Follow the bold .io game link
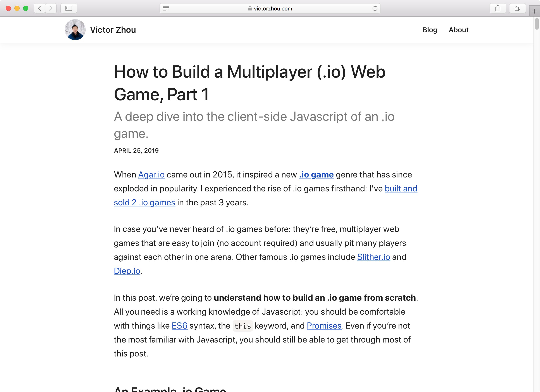The width and height of the screenshot is (540, 392). [316, 175]
